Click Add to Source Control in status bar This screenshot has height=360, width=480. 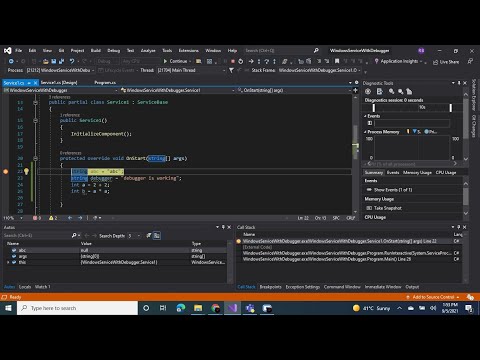[432, 297]
